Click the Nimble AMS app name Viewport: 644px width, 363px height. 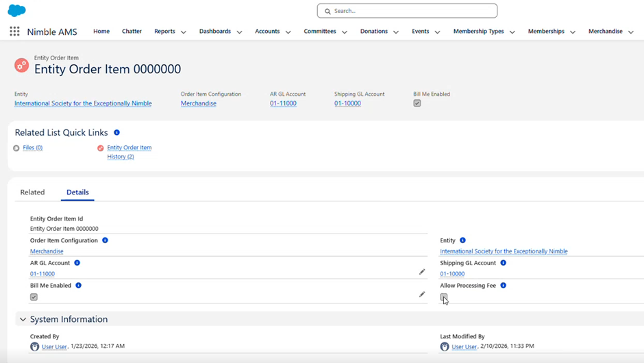52,32
